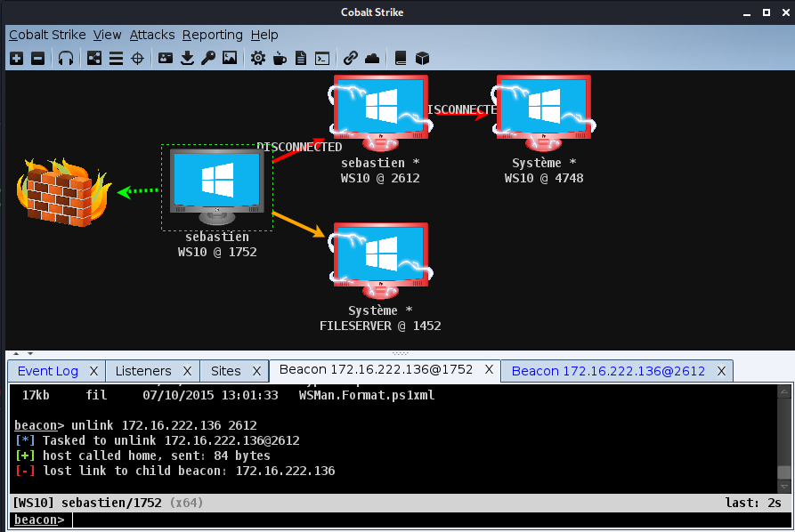This screenshot has width=795, height=532.
Task: Switch to pivot graph view icon
Action: 94,58
